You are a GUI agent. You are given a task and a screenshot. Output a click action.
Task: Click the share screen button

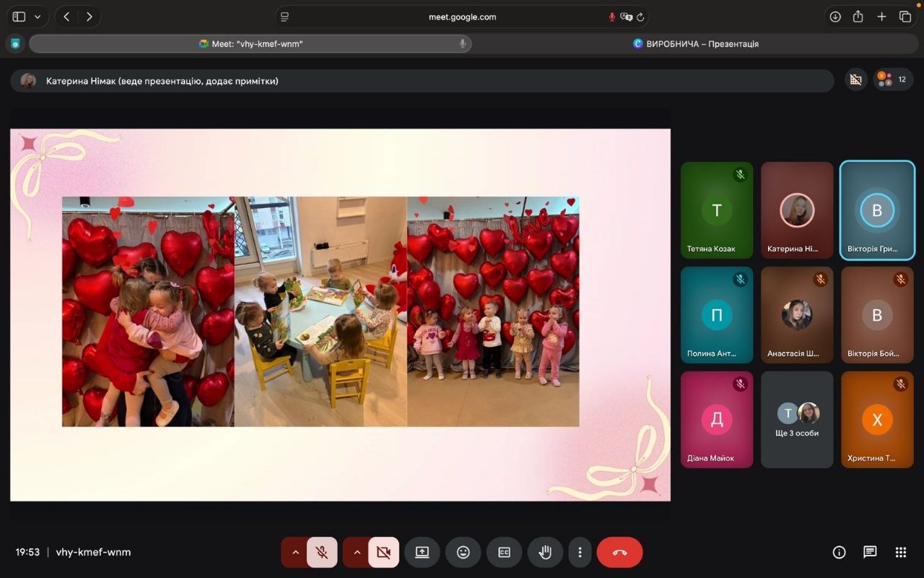click(422, 552)
